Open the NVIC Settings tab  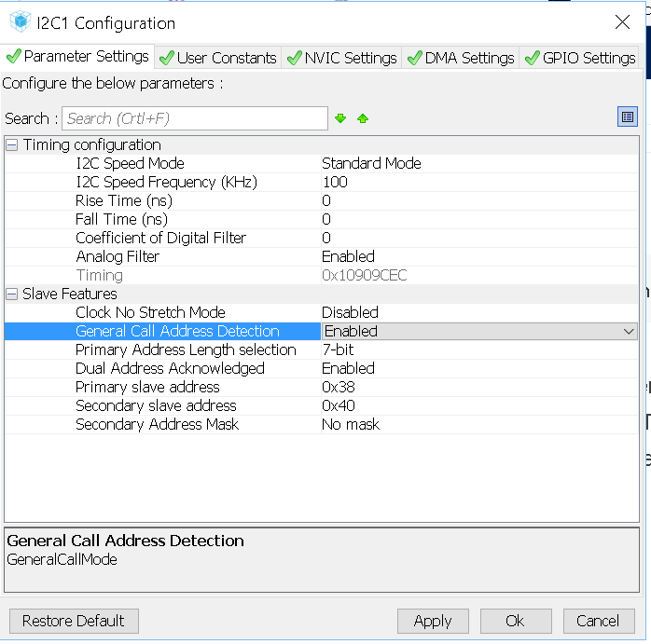pyautogui.click(x=341, y=58)
